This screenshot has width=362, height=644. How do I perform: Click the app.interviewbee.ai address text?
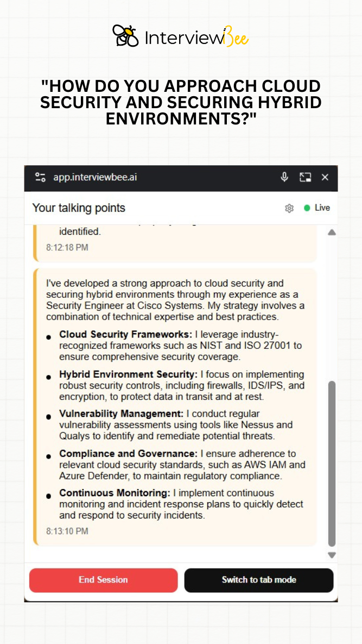tap(94, 177)
